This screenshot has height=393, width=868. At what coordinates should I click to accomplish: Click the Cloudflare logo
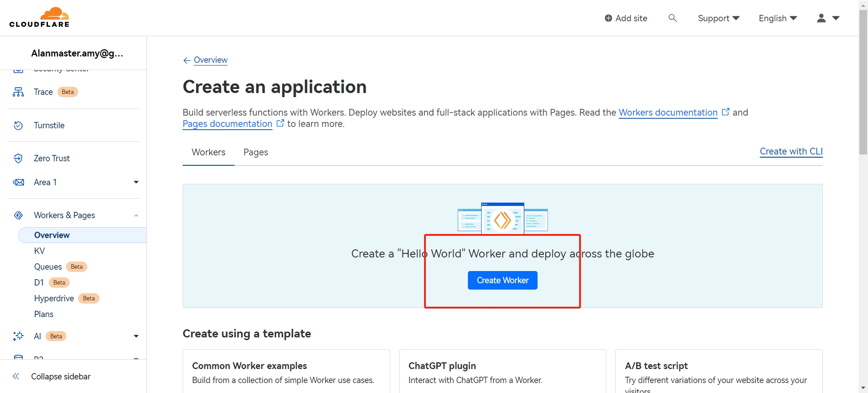pyautogui.click(x=39, y=18)
